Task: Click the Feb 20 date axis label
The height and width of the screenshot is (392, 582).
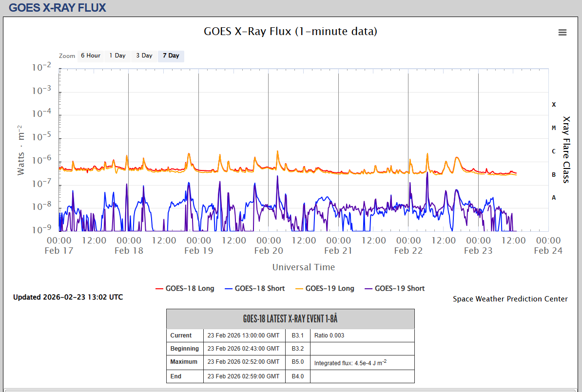Action: 269,251
